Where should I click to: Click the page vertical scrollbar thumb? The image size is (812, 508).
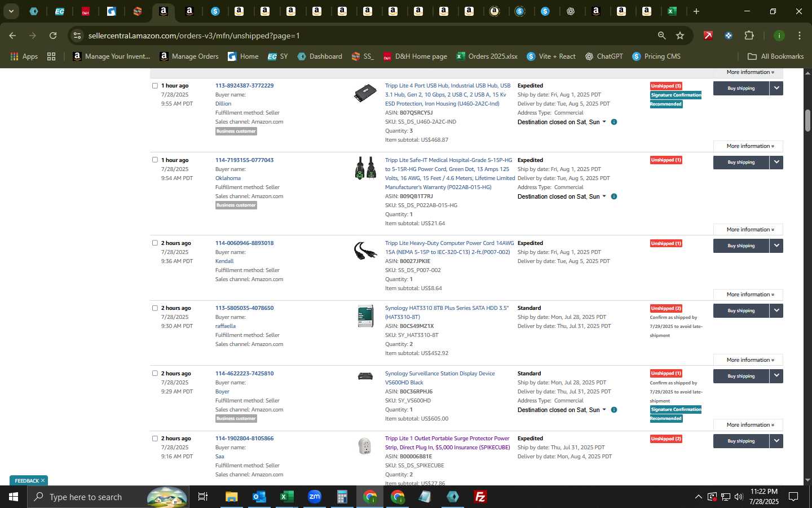pyautogui.click(x=807, y=120)
